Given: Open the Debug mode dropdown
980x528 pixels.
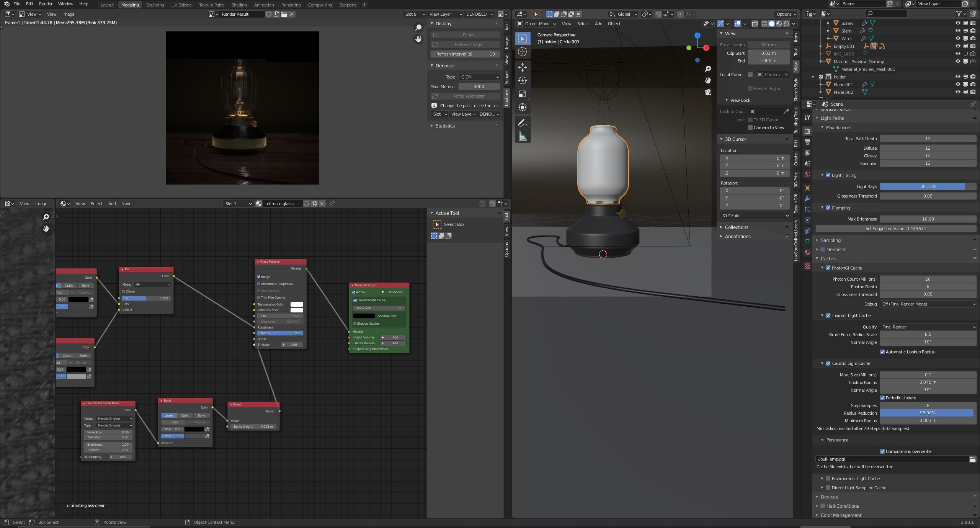Looking at the screenshot, I should click(x=928, y=304).
